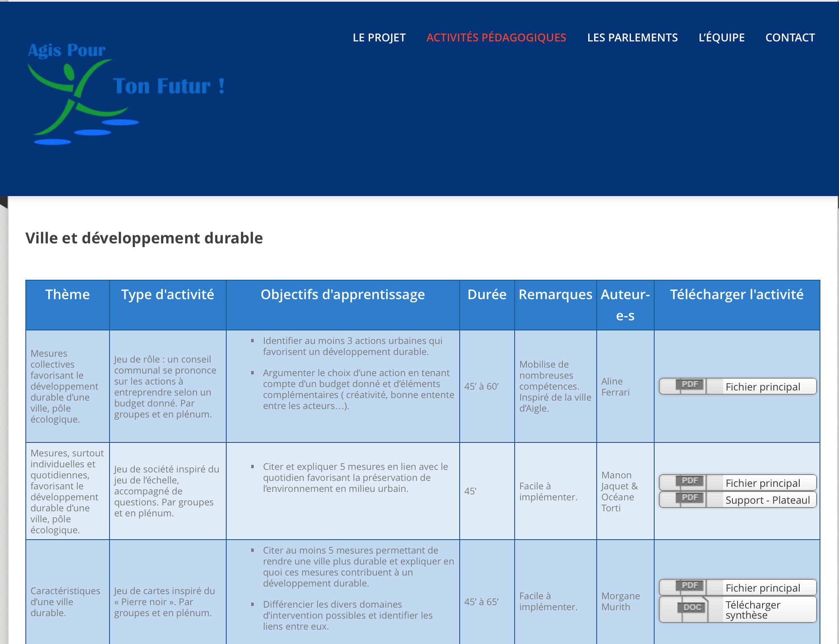Navigate to the Contact page
This screenshot has height=644, width=839.
click(x=790, y=38)
